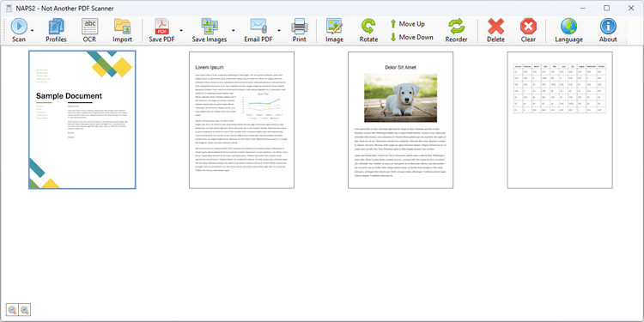Select the Dolor Sit Amet puppy page

pos(400,120)
